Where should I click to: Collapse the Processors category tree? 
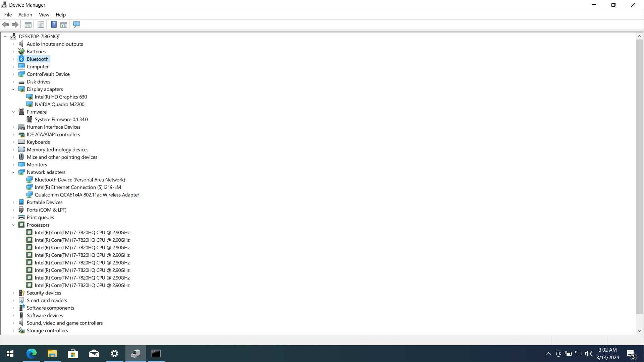pos(13,225)
